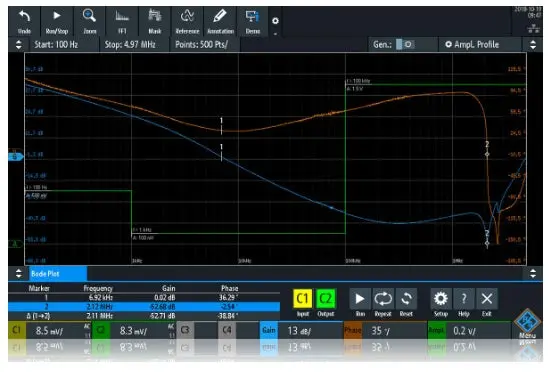The width and height of the screenshot is (549, 373).
Task: Click the blue gain level indicator at left edge
Action: coord(15,157)
